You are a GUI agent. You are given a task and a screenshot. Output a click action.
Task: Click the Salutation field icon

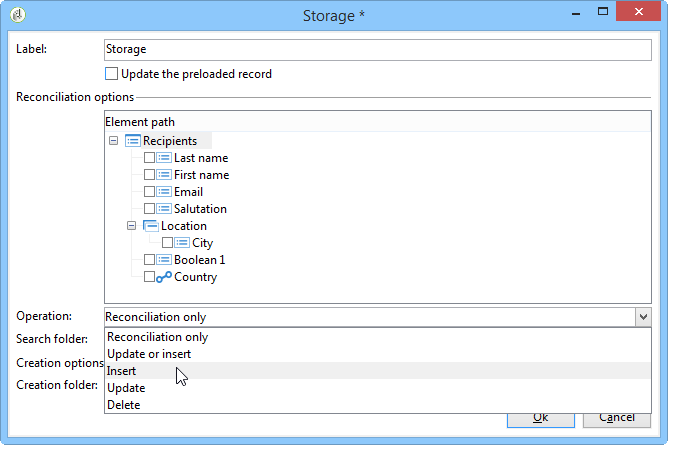coord(164,209)
